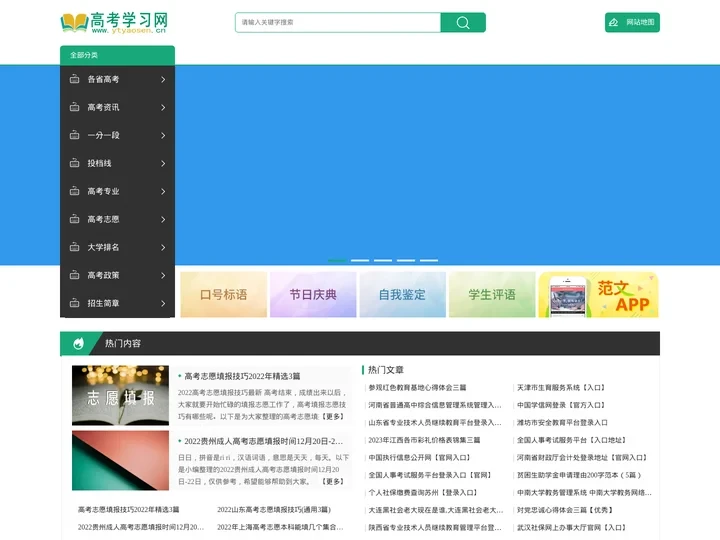Open 河南省财政厅会计处登录地址 link
This screenshot has height=540, width=720.
click(582, 457)
